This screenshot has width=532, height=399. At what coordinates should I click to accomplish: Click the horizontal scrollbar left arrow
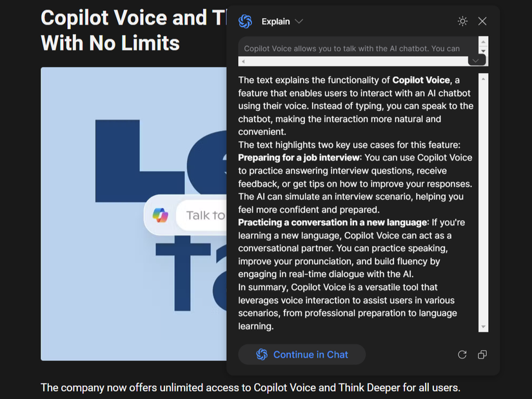[243, 61]
